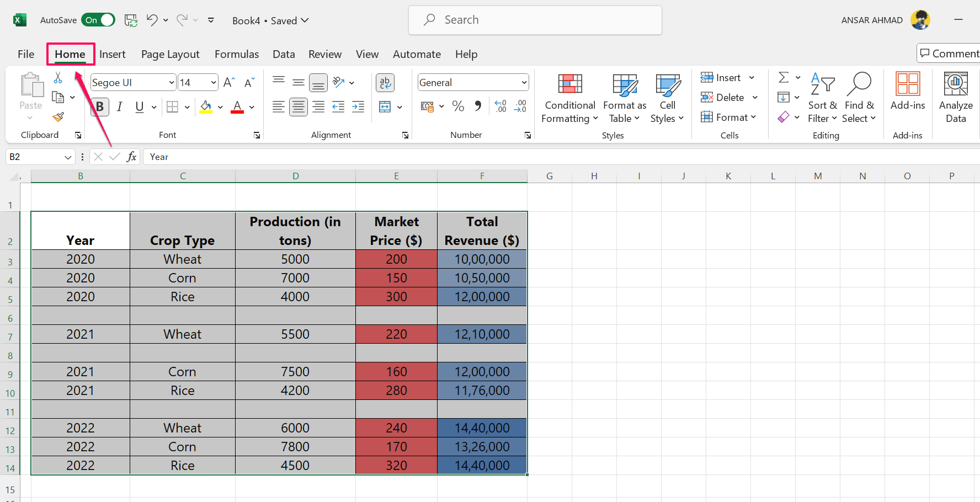Viewport: 980px width, 502px height.
Task: Click the Cut scissors icon
Action: (58, 78)
